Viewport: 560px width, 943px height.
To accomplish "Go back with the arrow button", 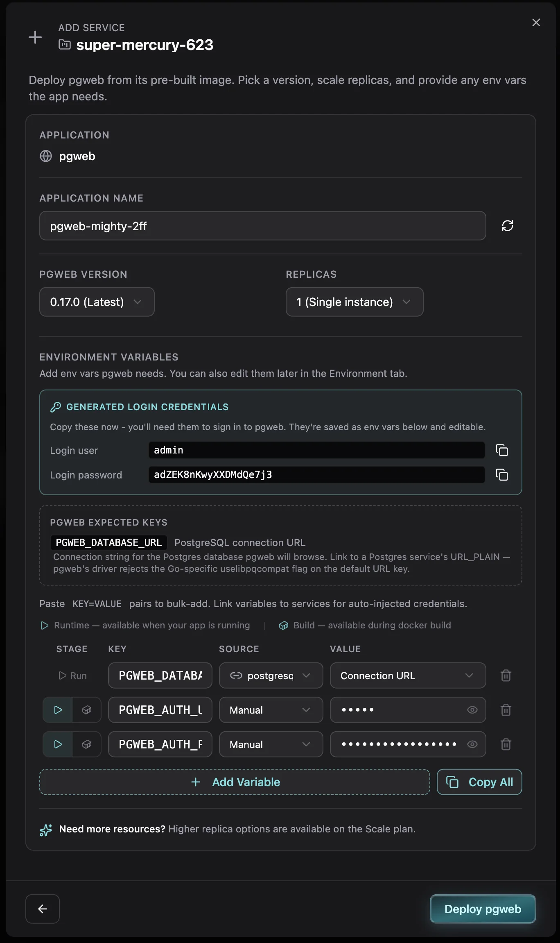I will pos(43,909).
